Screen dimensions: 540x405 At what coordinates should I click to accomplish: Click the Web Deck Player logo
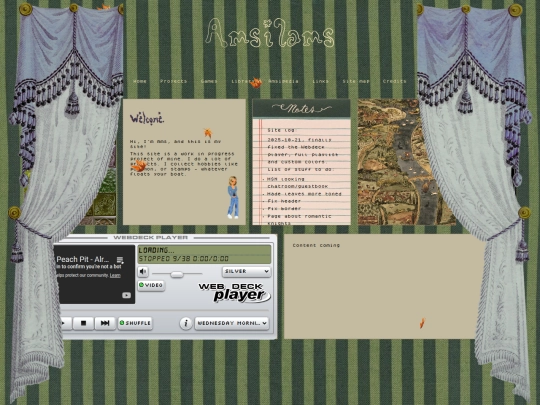(235, 293)
